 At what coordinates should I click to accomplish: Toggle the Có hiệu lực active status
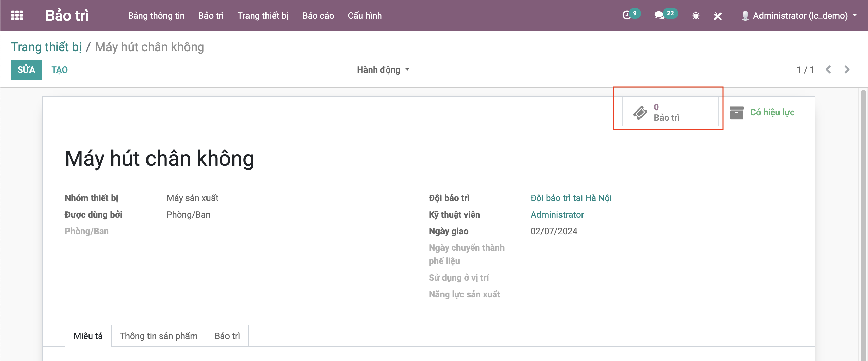click(x=772, y=112)
